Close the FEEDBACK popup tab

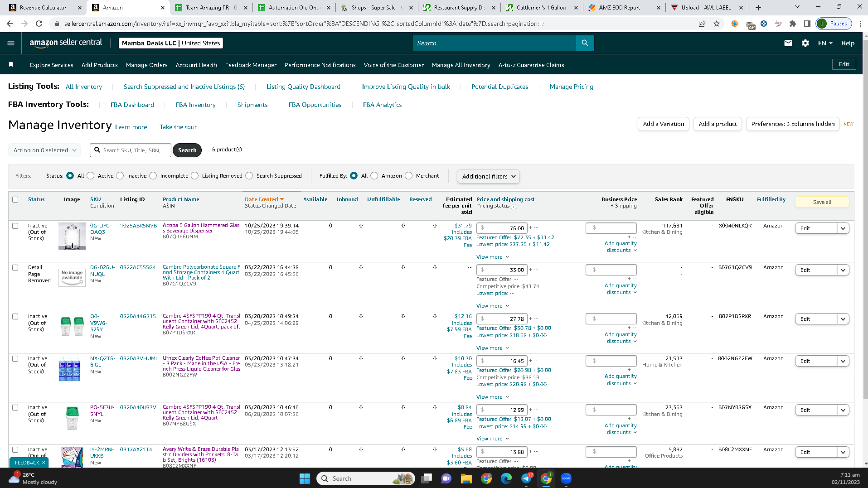click(44, 463)
